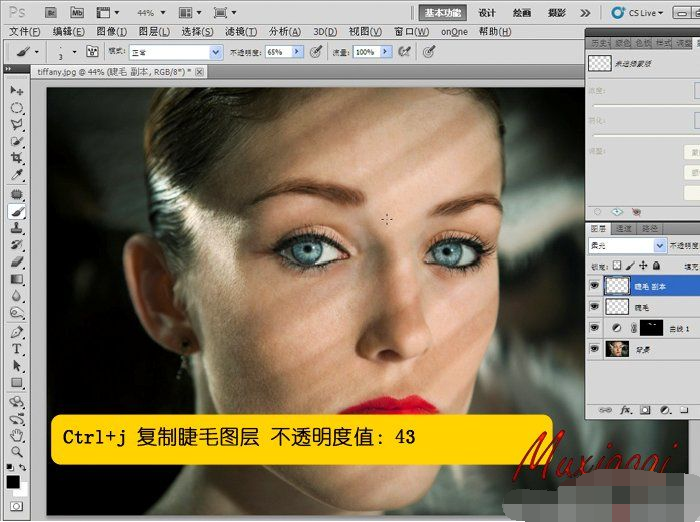Open the Arrange Documents dropdown
This screenshot has height=522, width=700.
coord(199,13)
